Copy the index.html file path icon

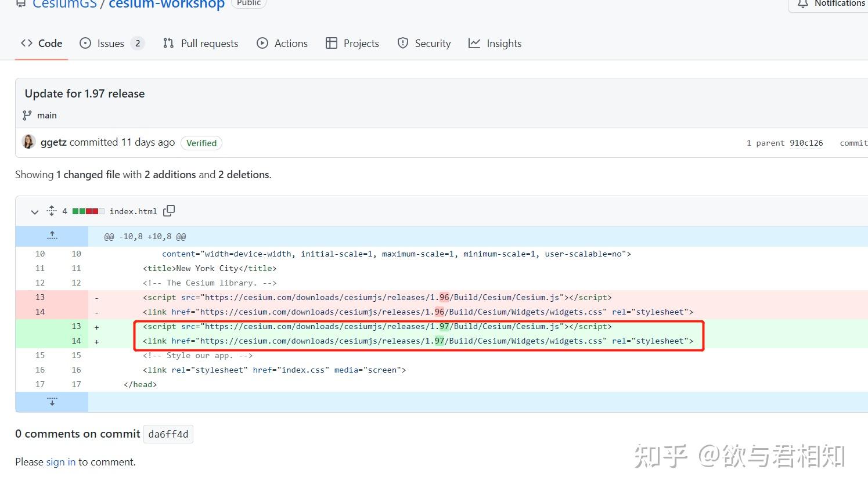coord(169,211)
